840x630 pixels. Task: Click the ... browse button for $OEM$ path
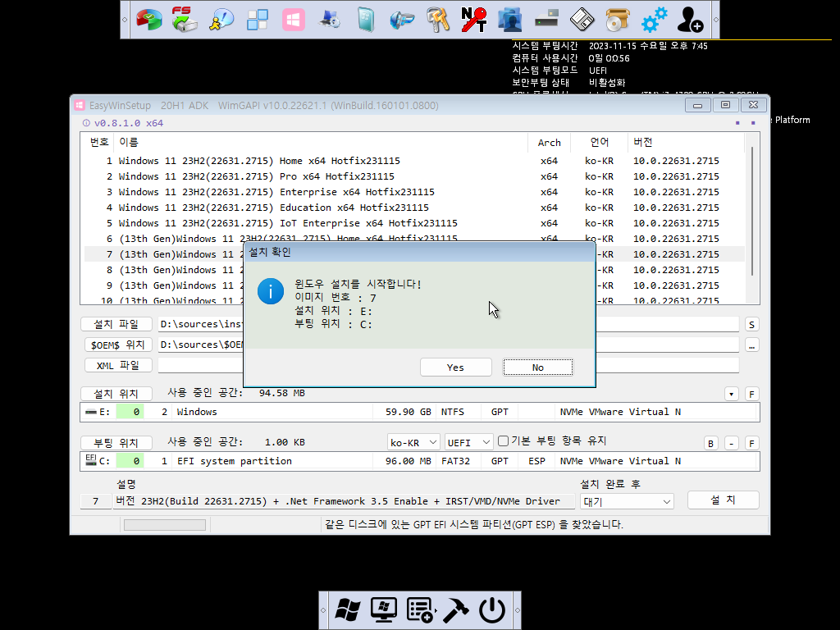point(751,345)
